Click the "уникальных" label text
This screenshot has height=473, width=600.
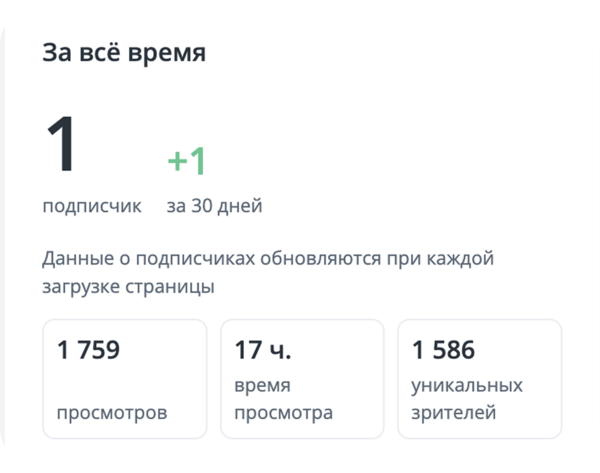pos(467,386)
